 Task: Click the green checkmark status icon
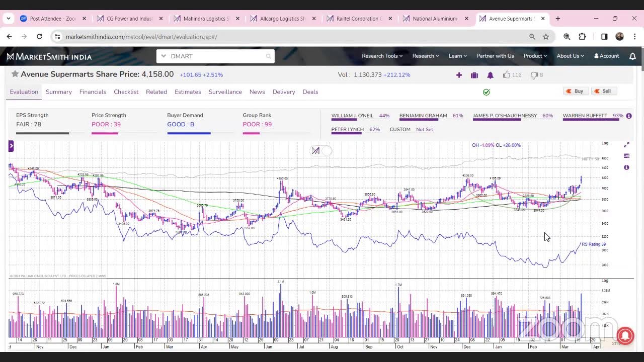(x=486, y=92)
